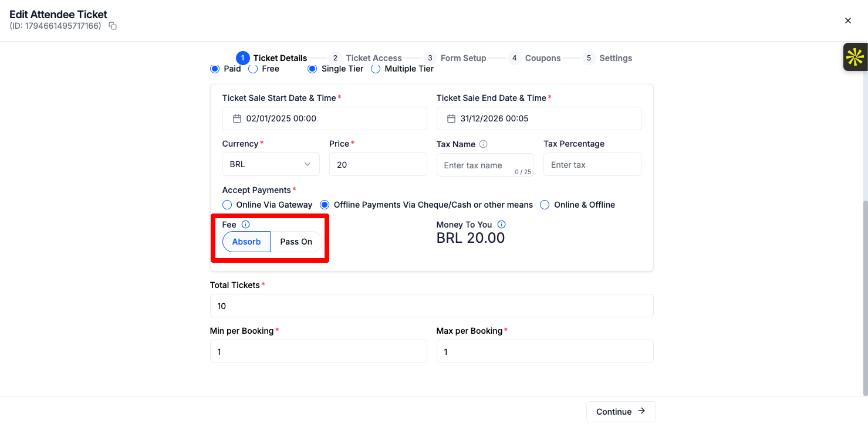Image resolution: width=868 pixels, height=427 pixels.
Task: Set fee to Pass On
Action: click(296, 242)
